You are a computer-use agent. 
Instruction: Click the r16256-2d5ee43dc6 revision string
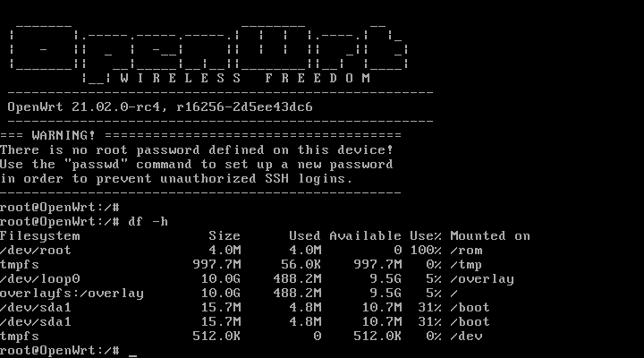[244, 107]
